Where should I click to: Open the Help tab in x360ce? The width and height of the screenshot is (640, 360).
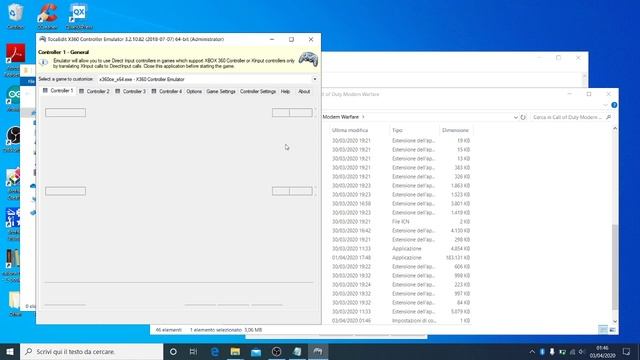[x=285, y=91]
